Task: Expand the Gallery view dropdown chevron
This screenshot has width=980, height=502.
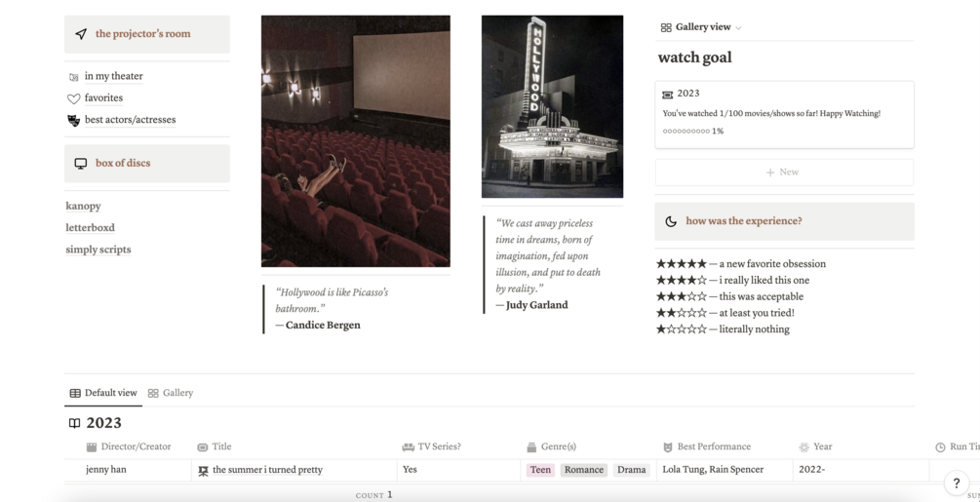Action: pos(738,28)
